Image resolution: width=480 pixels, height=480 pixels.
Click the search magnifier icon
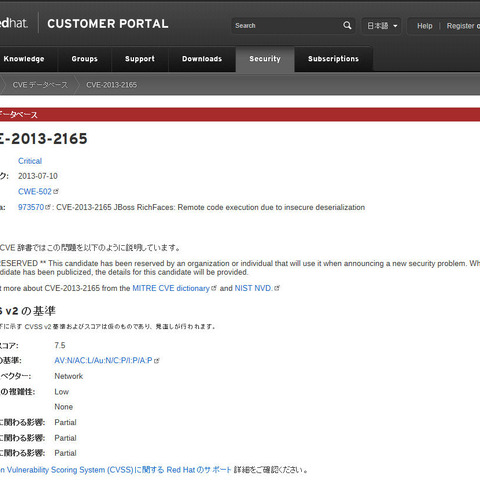pos(347,25)
